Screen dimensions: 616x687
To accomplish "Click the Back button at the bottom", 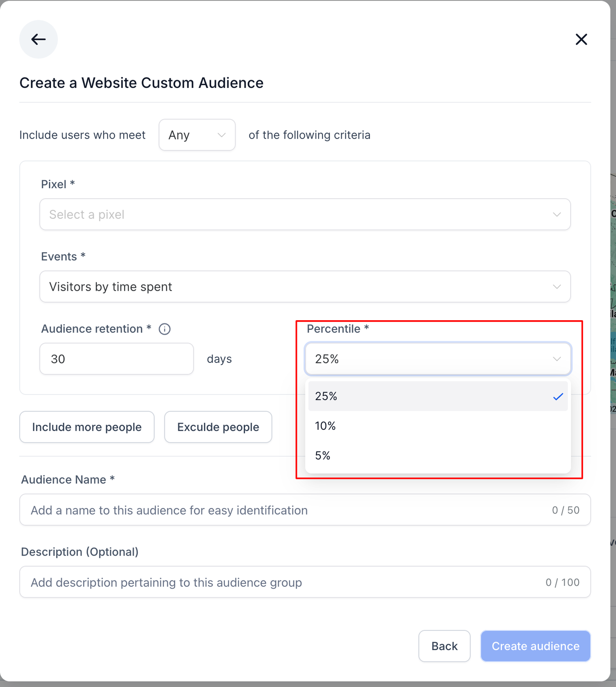I will click(x=444, y=646).
